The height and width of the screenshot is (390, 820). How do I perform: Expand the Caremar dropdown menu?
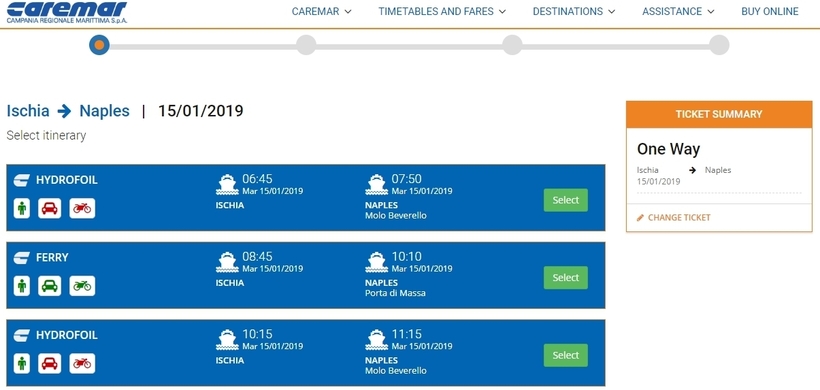click(322, 12)
